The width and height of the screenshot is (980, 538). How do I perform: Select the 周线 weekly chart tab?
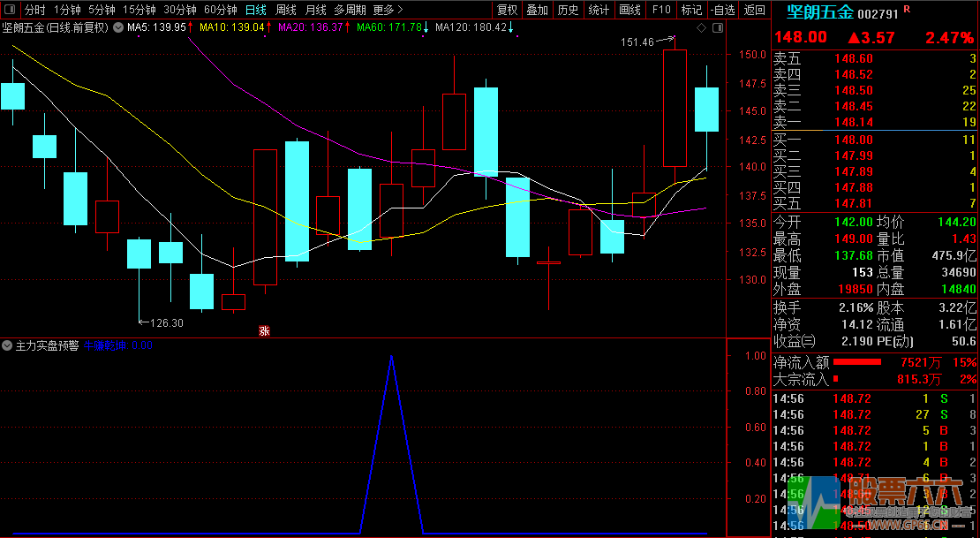pyautogui.click(x=286, y=10)
